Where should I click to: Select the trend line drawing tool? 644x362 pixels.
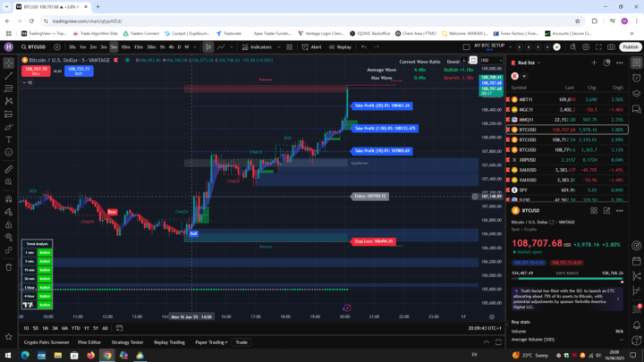point(9,76)
